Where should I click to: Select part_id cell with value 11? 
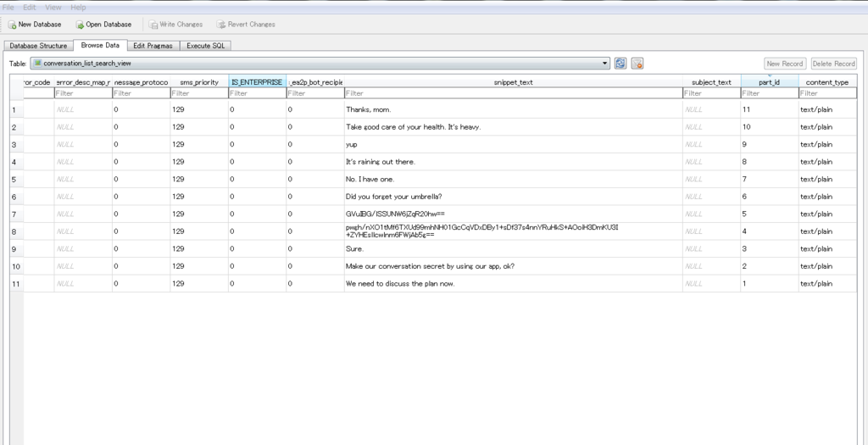point(770,109)
